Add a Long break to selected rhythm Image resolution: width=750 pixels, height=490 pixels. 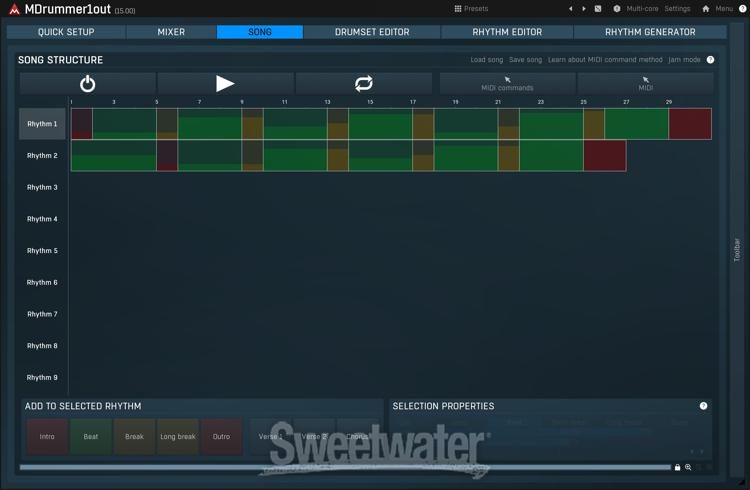tap(177, 436)
